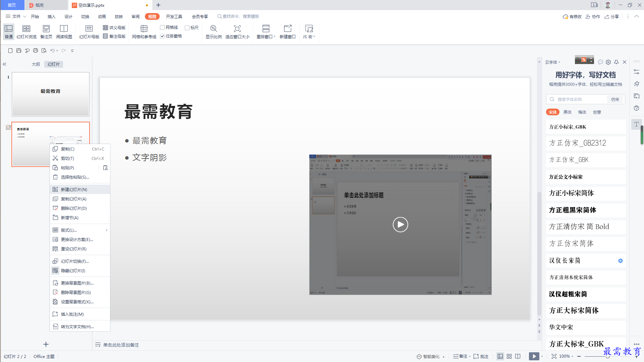Fit slide to window (适应窗口大小)
Viewport: 644px width, 362px height.
tap(237, 32)
